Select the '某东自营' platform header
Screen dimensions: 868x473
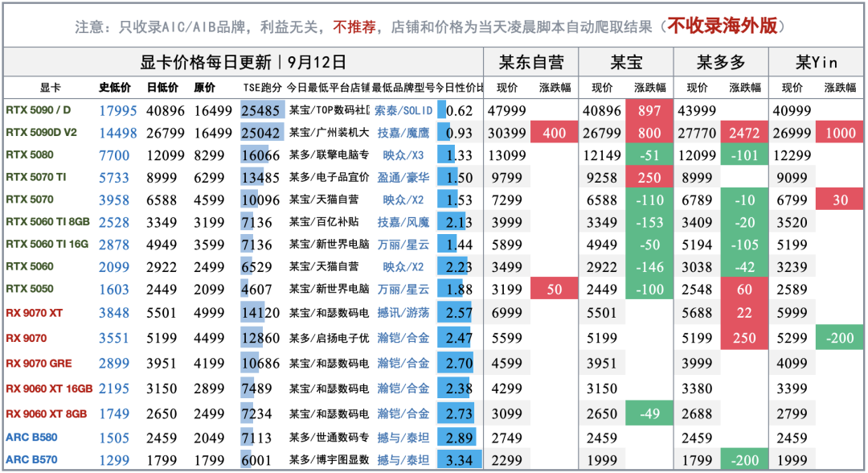(531, 62)
